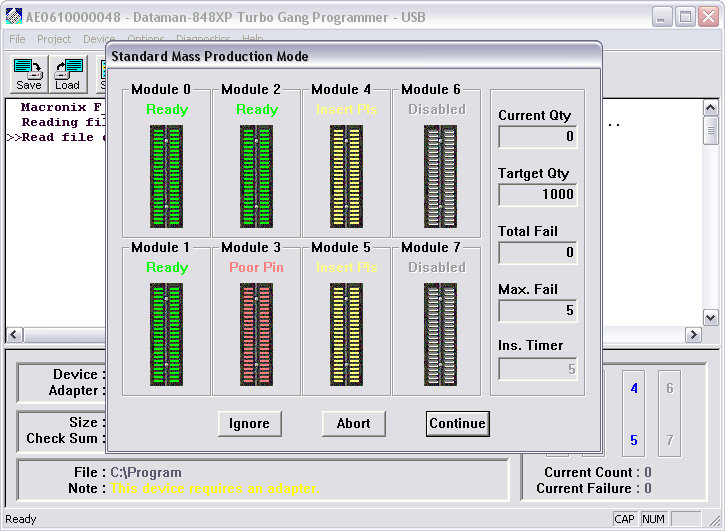Viewport: 725px width, 531px height.
Task: Click the vertical scrollbar thumb in log
Action: [x=710, y=130]
